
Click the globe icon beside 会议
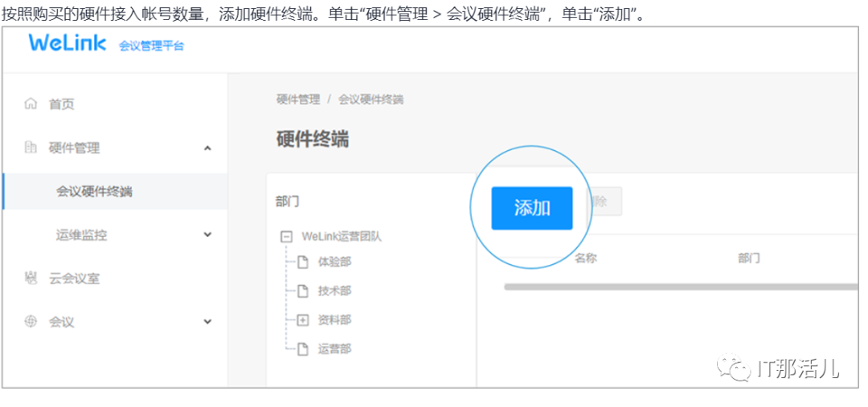[x=31, y=321]
